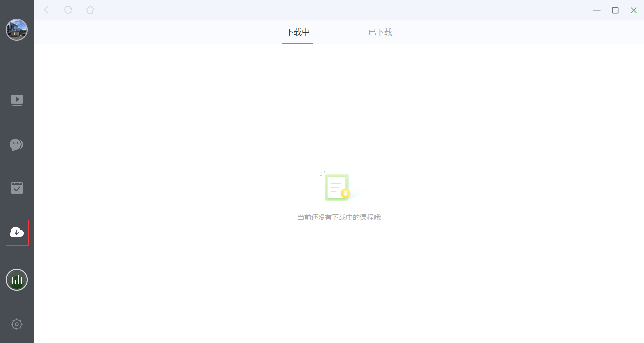Viewport: 644px width, 343px height.
Task: Click the 当前还没有下载中的课程哦 message text
Action: [339, 218]
